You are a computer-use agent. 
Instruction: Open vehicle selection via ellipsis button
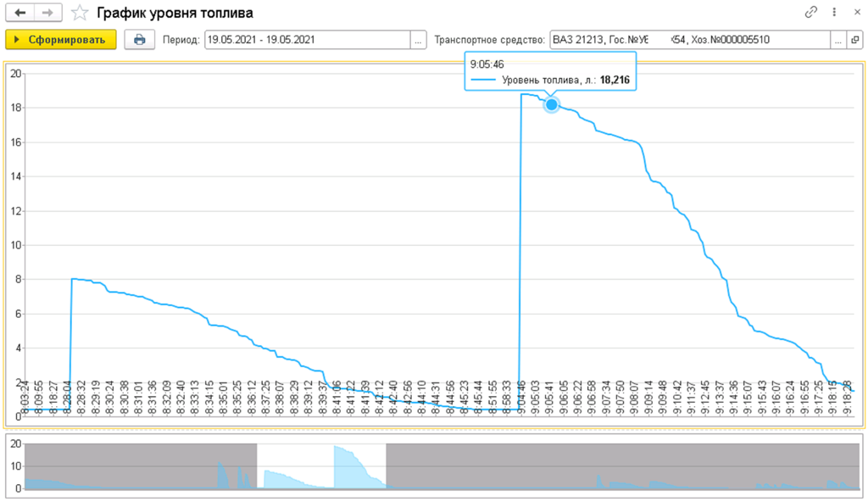coord(837,40)
